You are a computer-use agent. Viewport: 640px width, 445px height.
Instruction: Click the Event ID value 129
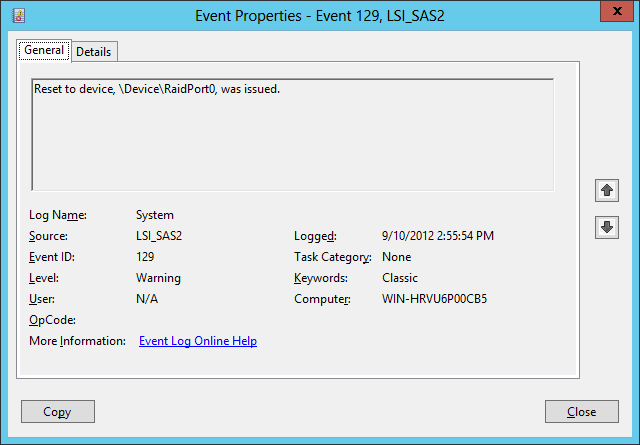(x=146, y=257)
